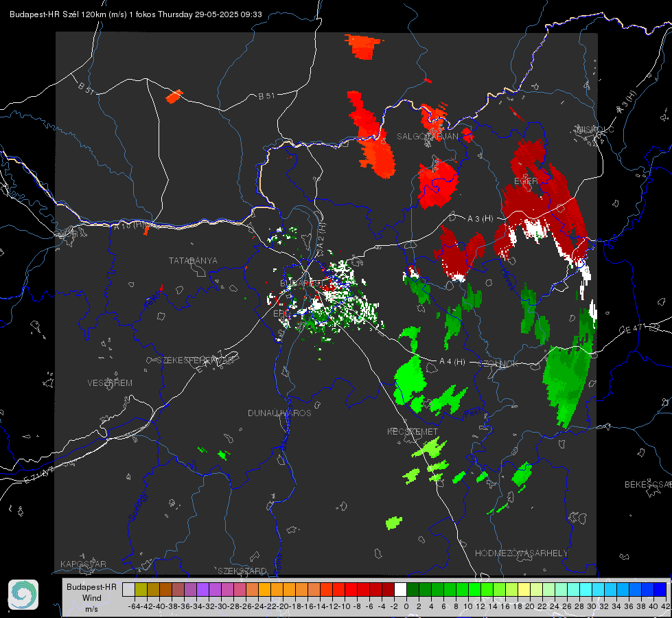The width and height of the screenshot is (672, 618).
Task: Click the light gray first swatch in wind legend
Action: pos(128,589)
